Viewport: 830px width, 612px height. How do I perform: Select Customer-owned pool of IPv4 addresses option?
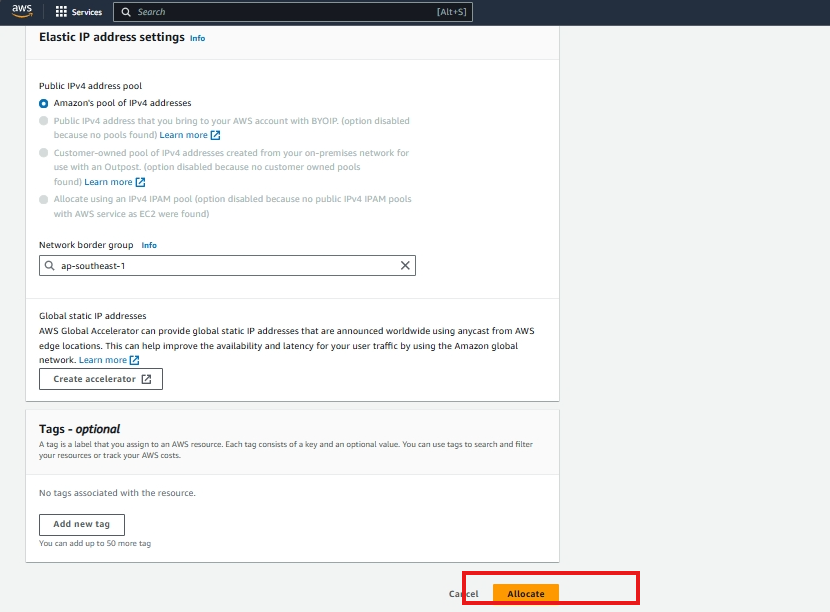tap(43, 153)
